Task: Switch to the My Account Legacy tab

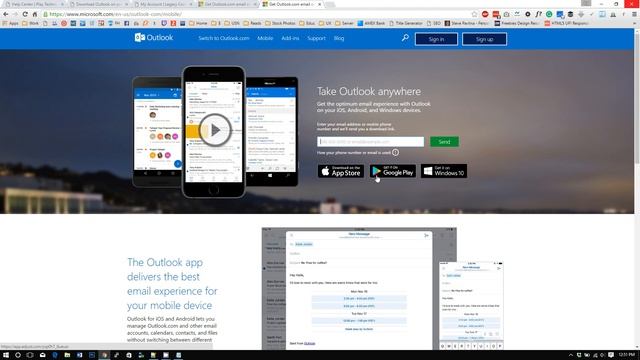Action: pyautogui.click(x=162, y=4)
